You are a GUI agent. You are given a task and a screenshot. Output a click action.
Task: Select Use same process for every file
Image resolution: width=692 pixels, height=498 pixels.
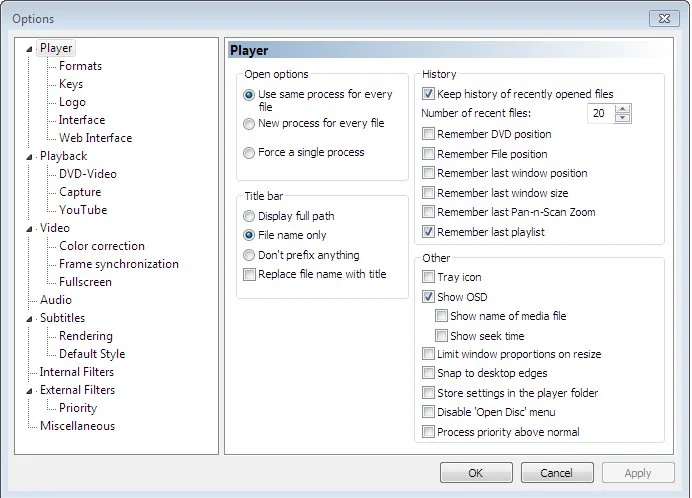pos(249,95)
